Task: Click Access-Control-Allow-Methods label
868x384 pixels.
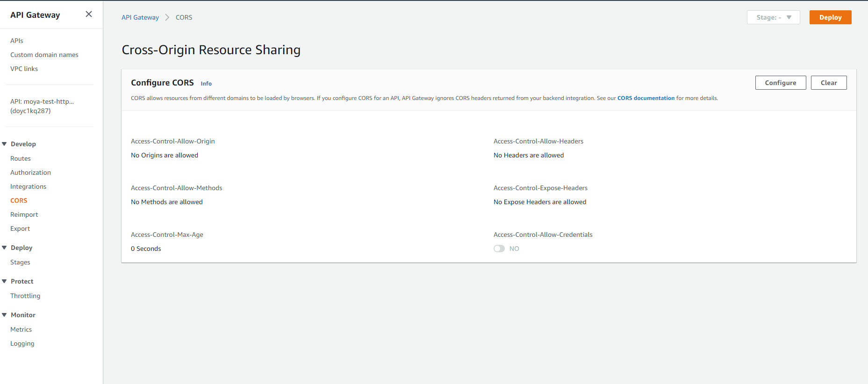Action: point(177,188)
